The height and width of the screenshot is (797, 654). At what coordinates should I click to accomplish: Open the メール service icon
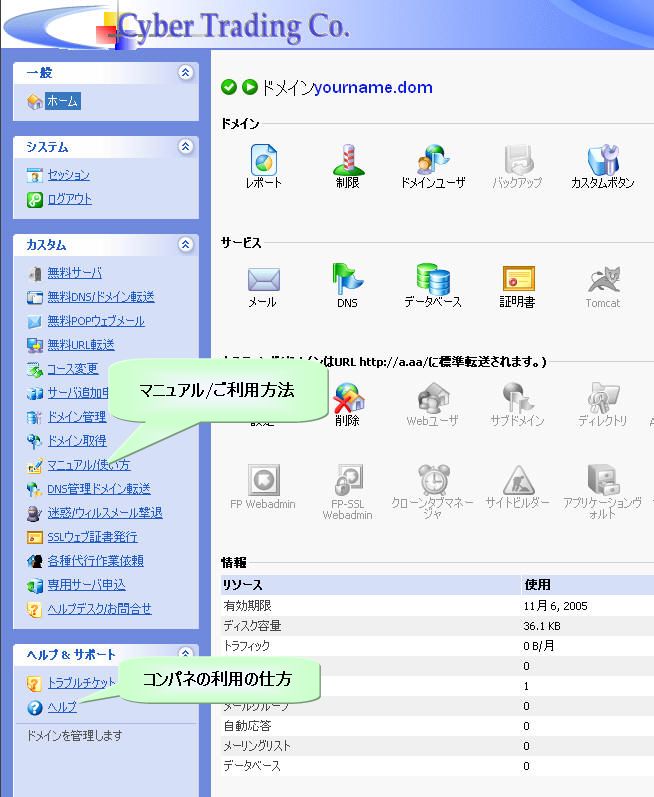coord(263,283)
